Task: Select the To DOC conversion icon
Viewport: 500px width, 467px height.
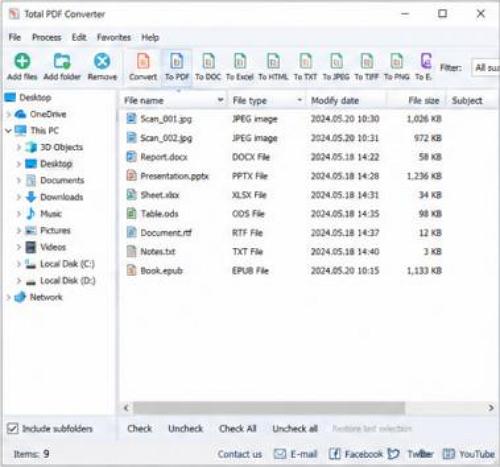Action: pos(208,61)
